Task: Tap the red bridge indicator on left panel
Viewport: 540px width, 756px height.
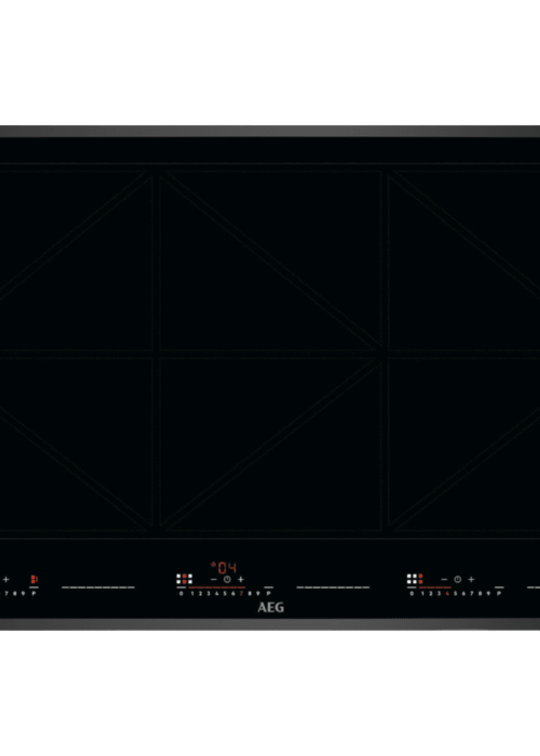Action: pyautogui.click(x=34, y=579)
